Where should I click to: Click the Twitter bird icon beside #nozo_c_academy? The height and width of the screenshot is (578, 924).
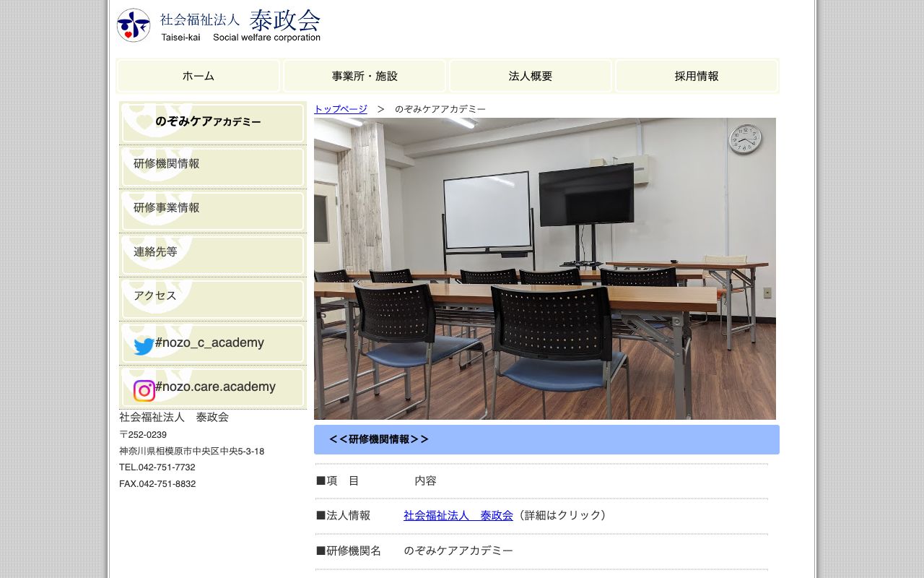coord(144,345)
